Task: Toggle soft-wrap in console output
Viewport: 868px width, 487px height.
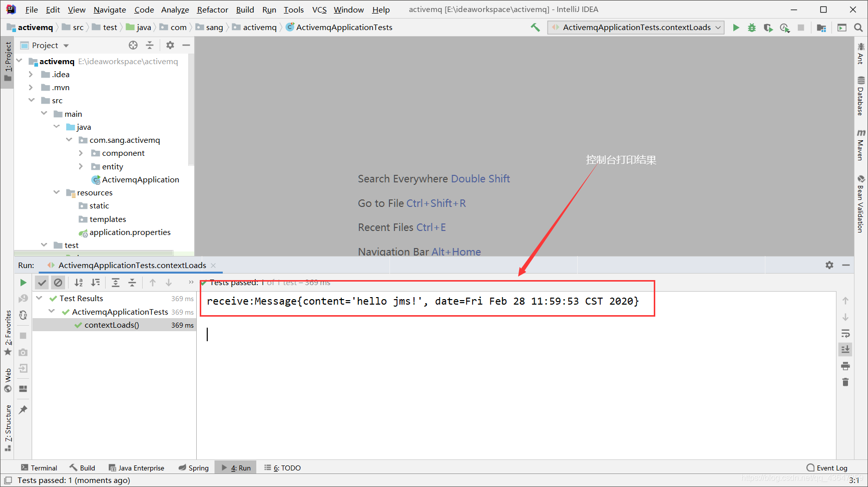Action: pos(845,333)
